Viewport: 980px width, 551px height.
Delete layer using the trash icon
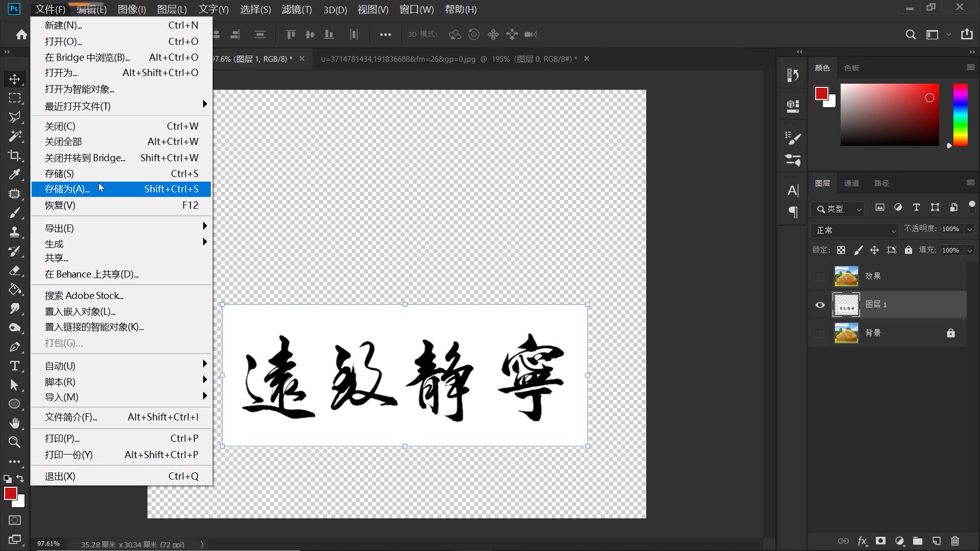(x=954, y=541)
